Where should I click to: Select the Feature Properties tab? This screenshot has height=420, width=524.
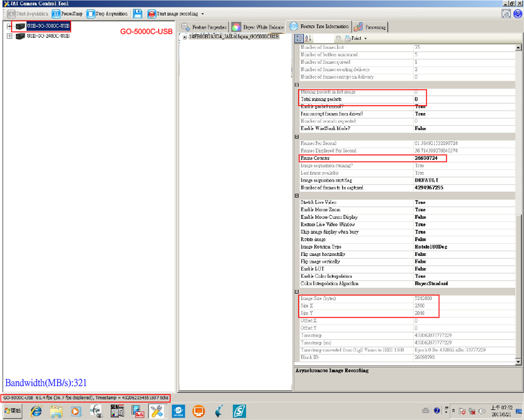pyautogui.click(x=204, y=27)
